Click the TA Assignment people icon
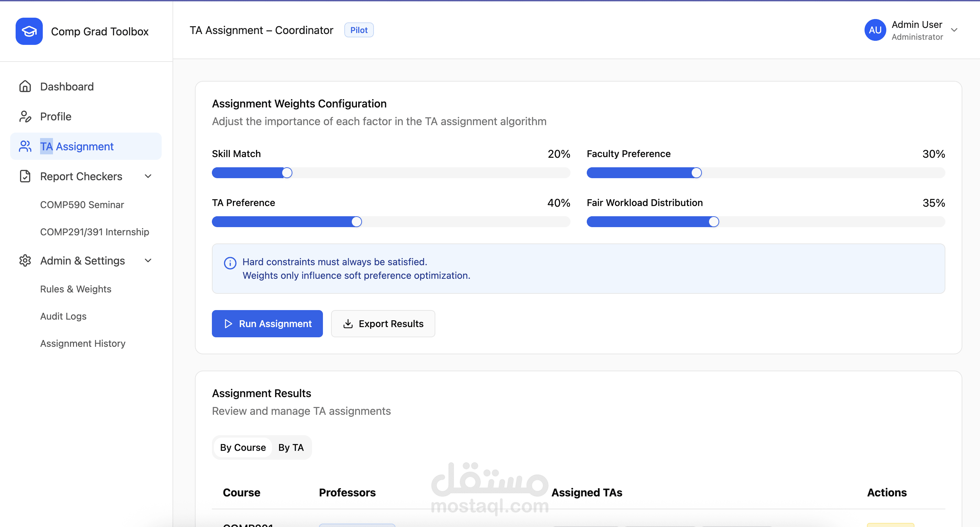This screenshot has height=527, width=980. coord(25,146)
